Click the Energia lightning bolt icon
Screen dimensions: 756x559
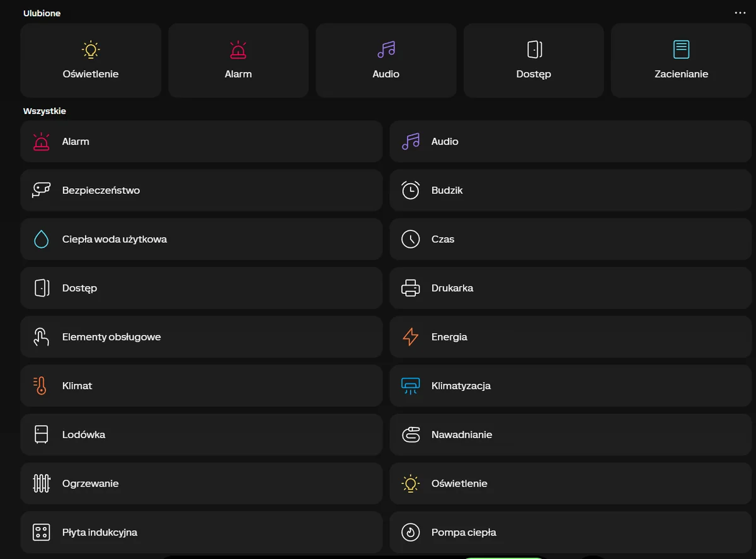click(x=411, y=337)
